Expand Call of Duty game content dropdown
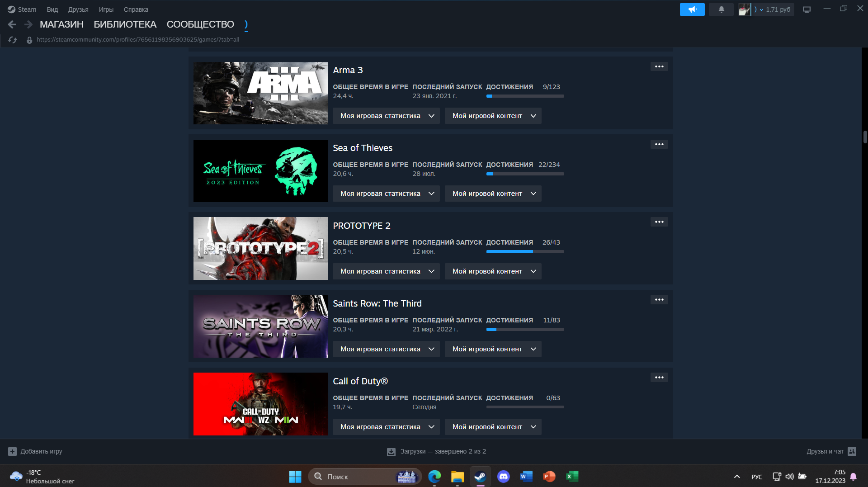The width and height of the screenshot is (868, 487). tap(493, 427)
